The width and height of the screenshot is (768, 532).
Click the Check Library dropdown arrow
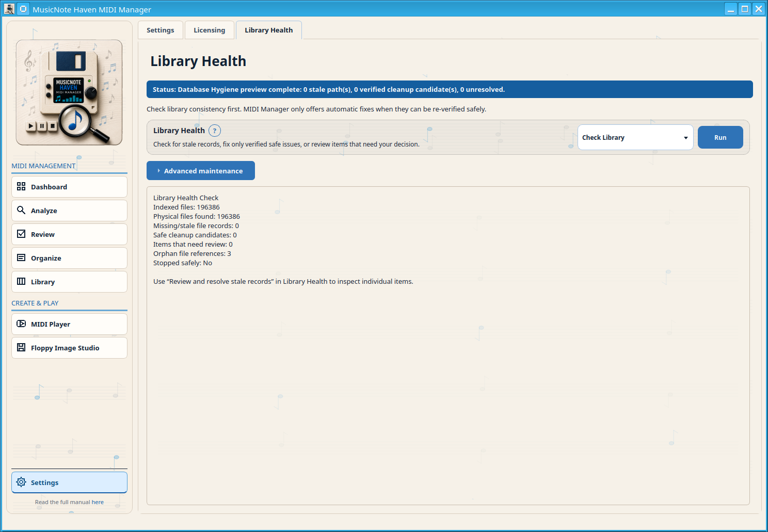tap(685, 138)
